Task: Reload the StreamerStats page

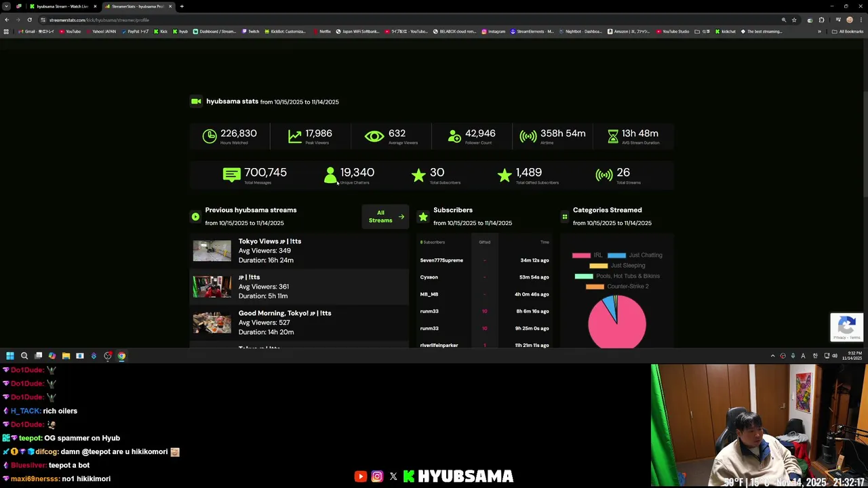Action: pos(29,20)
